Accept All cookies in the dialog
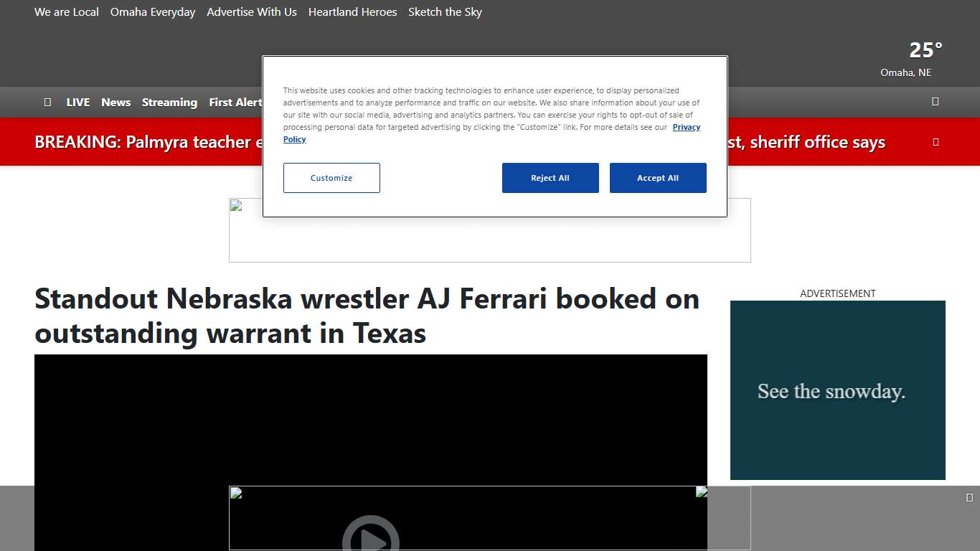 (658, 177)
